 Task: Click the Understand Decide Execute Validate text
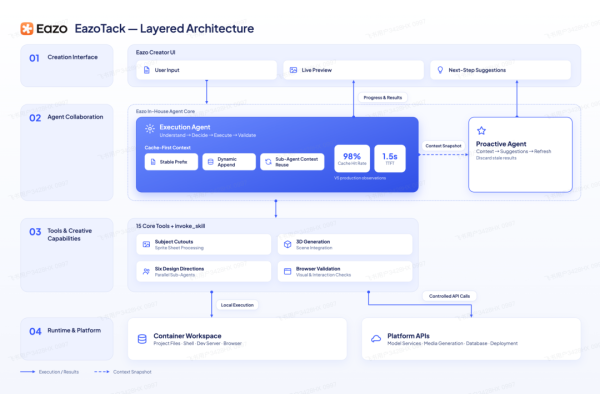point(208,135)
